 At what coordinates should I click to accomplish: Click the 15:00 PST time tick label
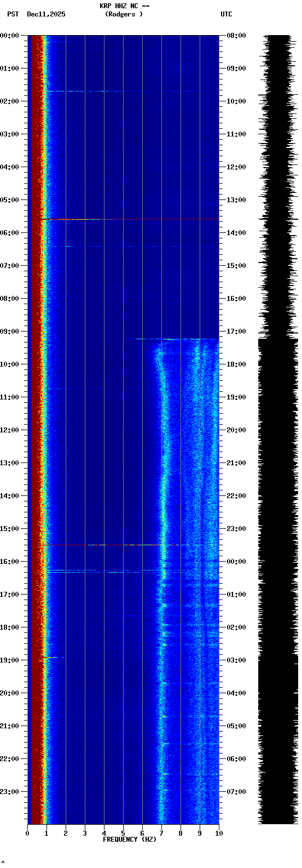9,529
